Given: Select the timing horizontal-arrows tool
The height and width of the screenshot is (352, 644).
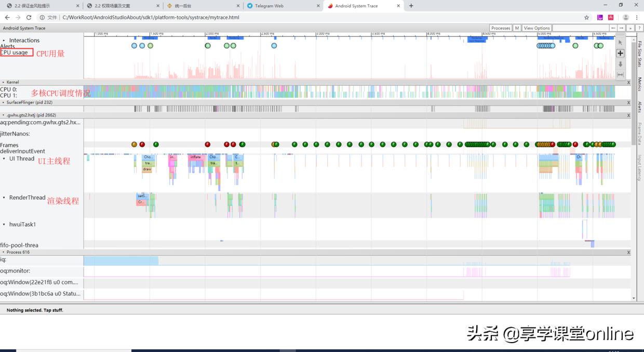Looking at the screenshot, I should coord(620,75).
